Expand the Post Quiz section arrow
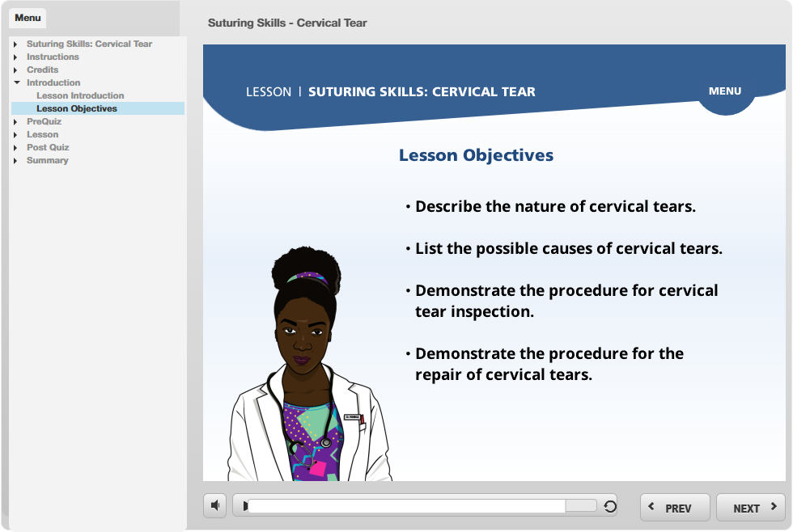The height and width of the screenshot is (532, 793). point(16,148)
